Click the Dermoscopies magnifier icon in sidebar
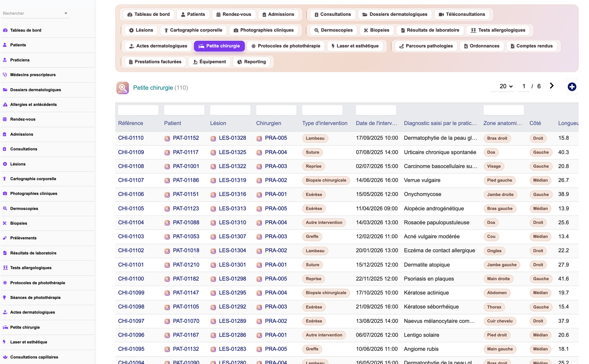Viewport: 589px width, 364px height. [x=5, y=209]
